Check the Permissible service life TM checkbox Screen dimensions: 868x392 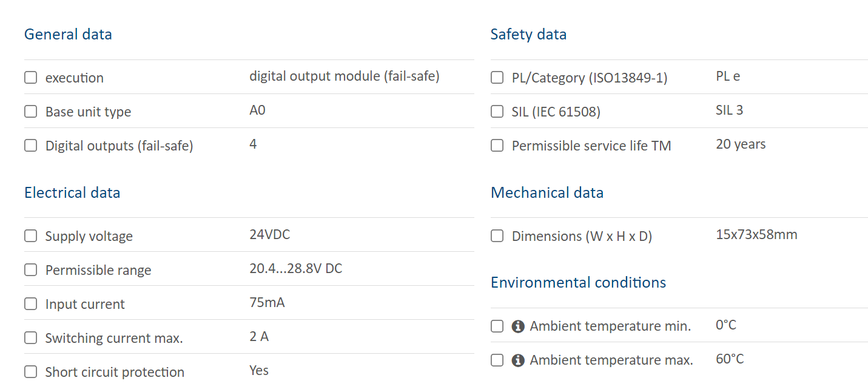pyautogui.click(x=497, y=146)
